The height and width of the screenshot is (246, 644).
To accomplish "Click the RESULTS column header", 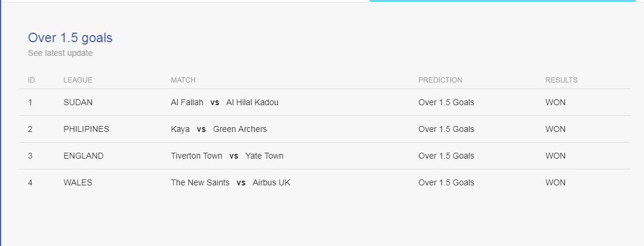I will coord(561,80).
